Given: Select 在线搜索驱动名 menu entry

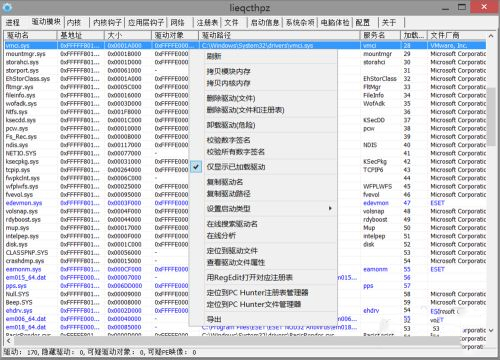Looking at the screenshot, I should pyautogui.click(x=232, y=224).
